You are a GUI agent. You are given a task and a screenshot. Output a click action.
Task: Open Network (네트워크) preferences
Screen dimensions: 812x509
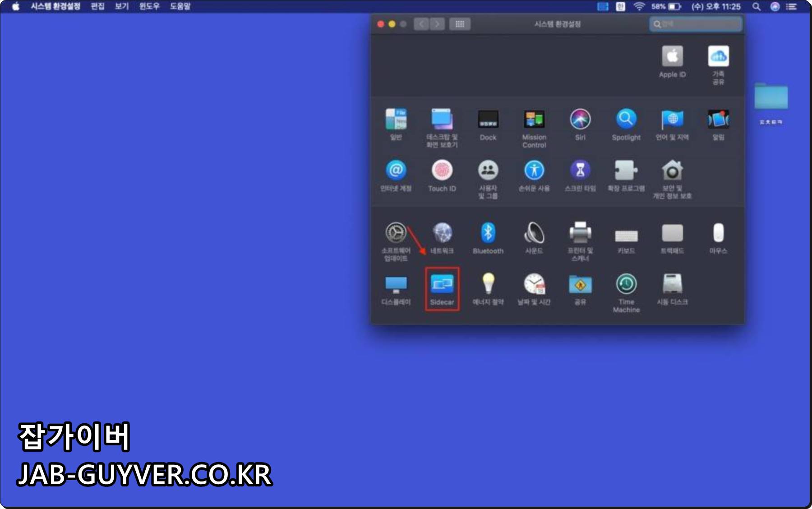pyautogui.click(x=442, y=238)
